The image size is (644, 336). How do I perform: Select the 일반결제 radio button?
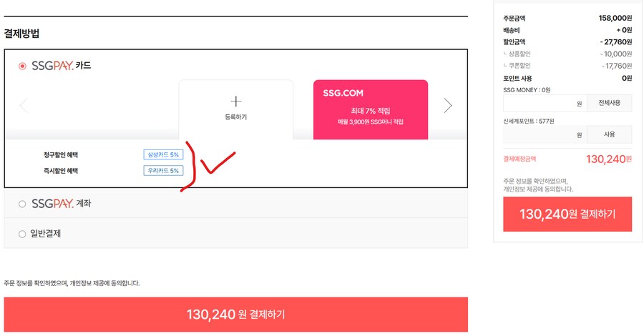(22, 234)
